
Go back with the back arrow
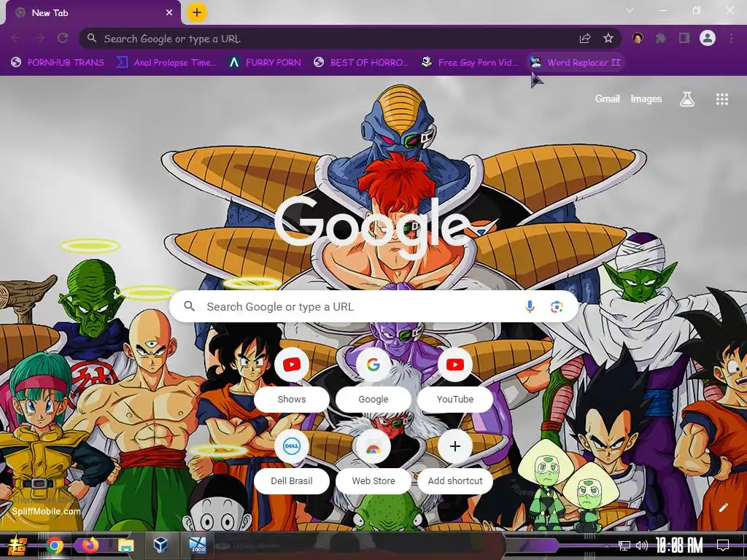pyautogui.click(x=16, y=38)
